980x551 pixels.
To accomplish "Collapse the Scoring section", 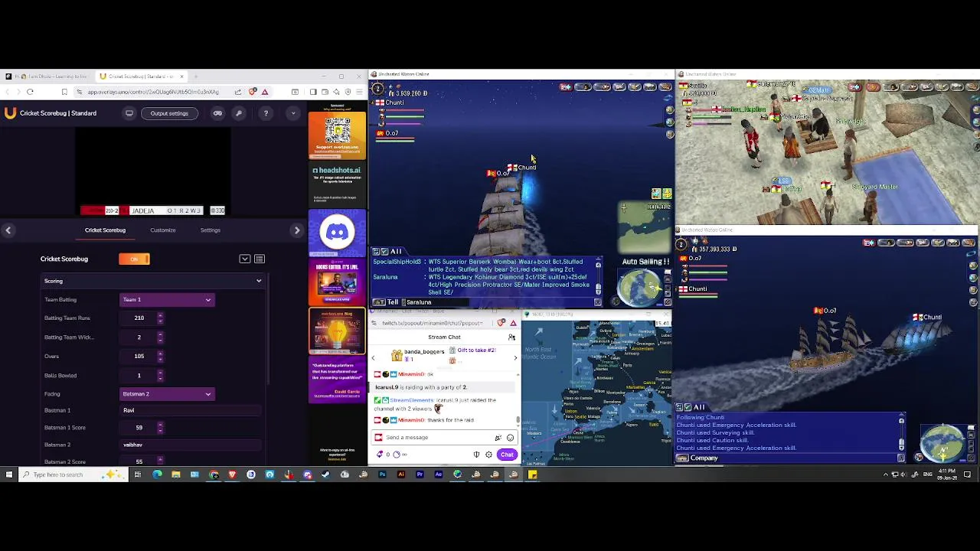I will (x=259, y=281).
